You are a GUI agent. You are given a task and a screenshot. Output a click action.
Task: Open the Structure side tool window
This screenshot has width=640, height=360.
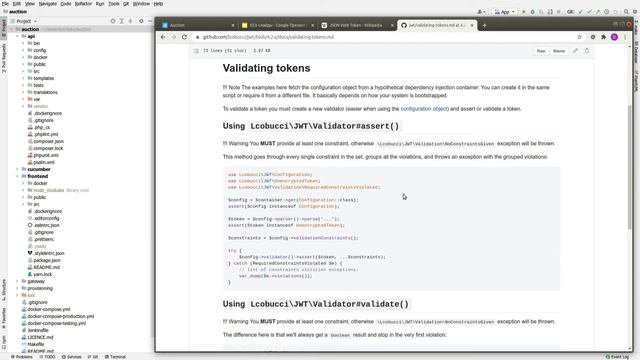4,289
